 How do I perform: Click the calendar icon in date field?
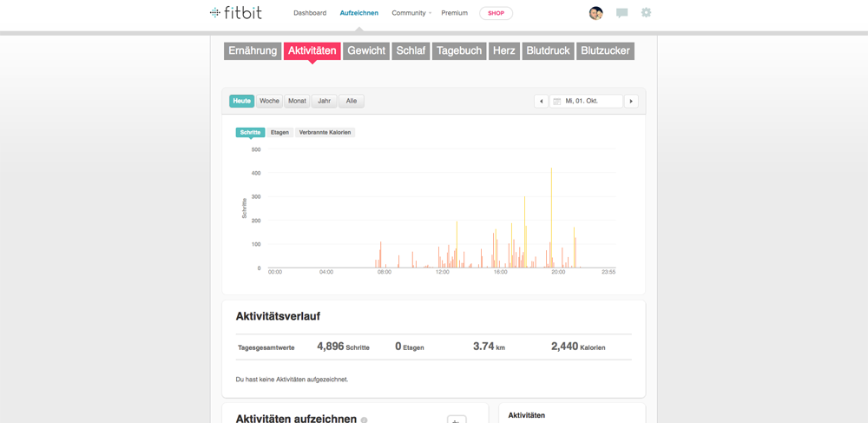pyautogui.click(x=557, y=102)
